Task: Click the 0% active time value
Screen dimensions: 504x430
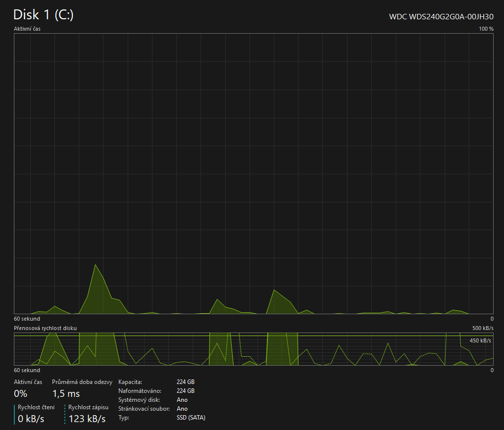Action: coord(20,394)
